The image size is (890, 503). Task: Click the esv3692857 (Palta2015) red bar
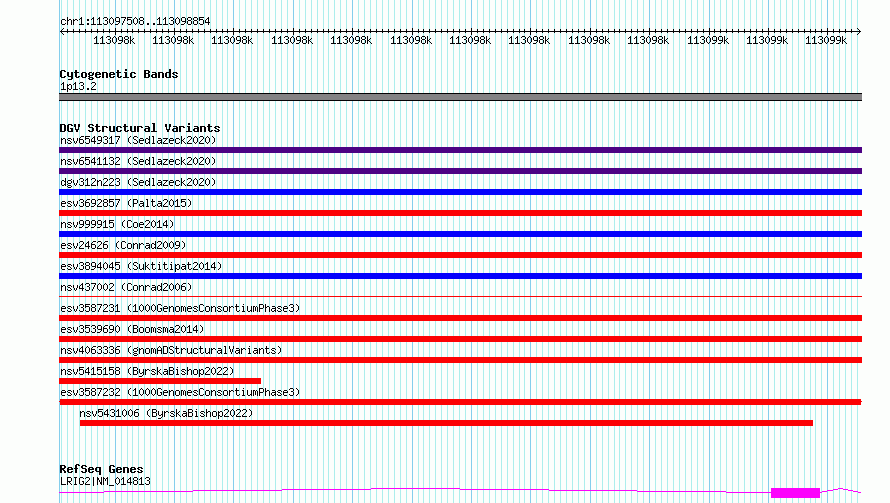(460, 213)
